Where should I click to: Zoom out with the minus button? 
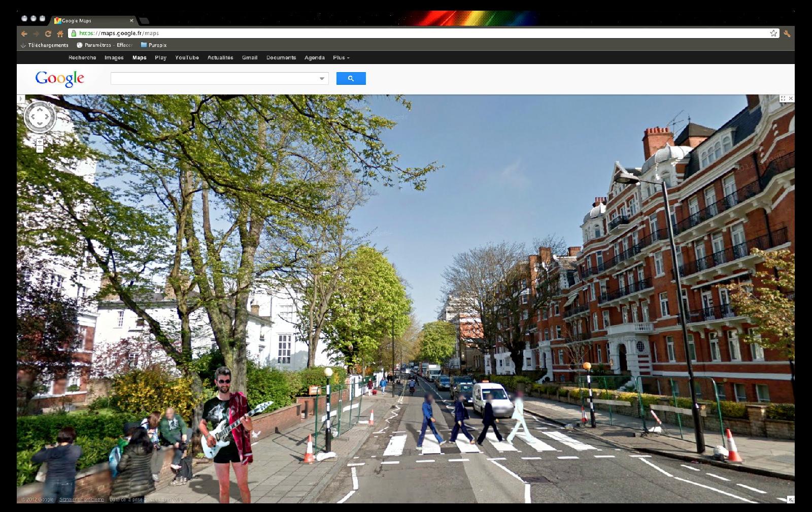[x=40, y=149]
